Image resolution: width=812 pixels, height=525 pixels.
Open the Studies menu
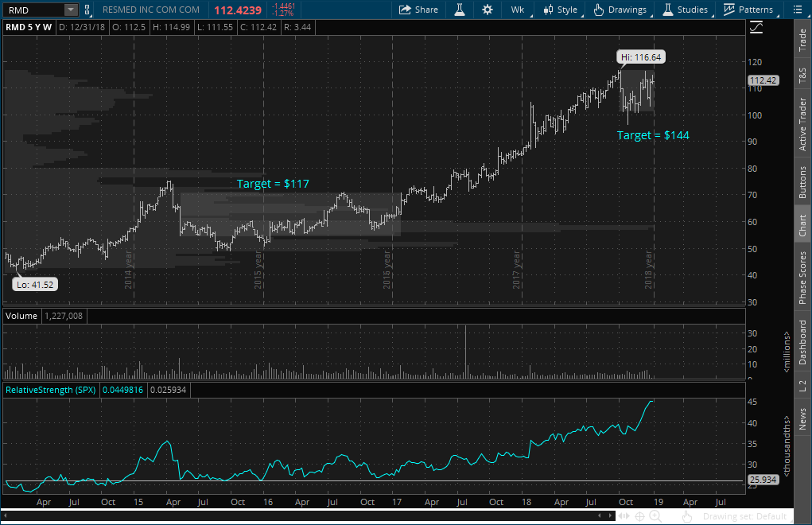coord(685,10)
